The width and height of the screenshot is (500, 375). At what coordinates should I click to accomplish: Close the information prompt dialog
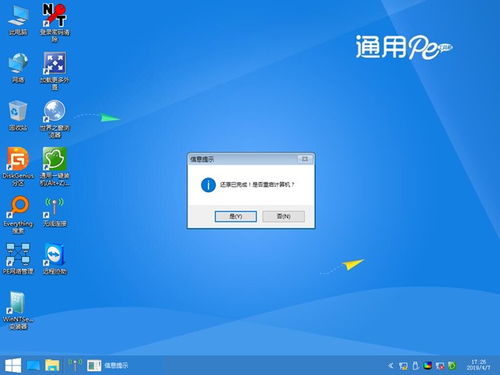point(305,159)
